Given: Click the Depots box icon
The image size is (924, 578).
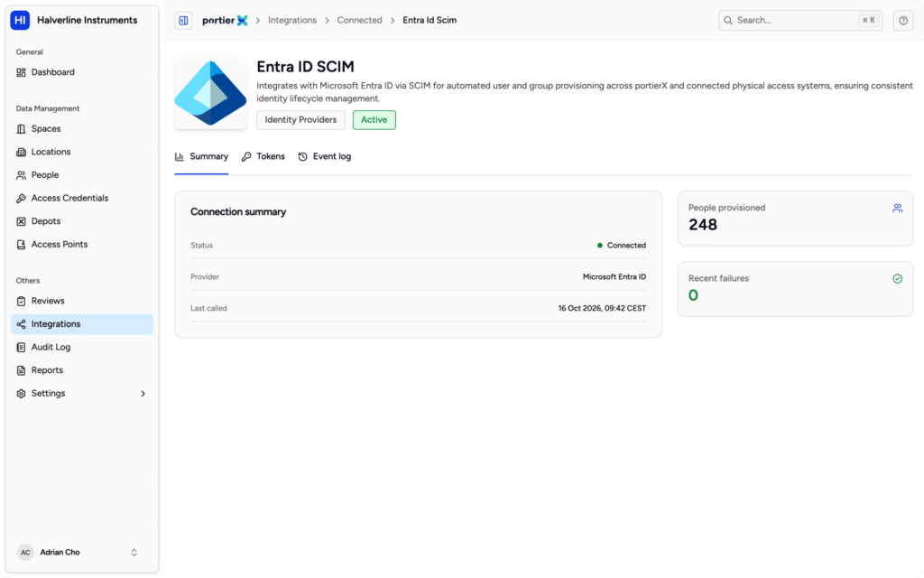Looking at the screenshot, I should [22, 221].
